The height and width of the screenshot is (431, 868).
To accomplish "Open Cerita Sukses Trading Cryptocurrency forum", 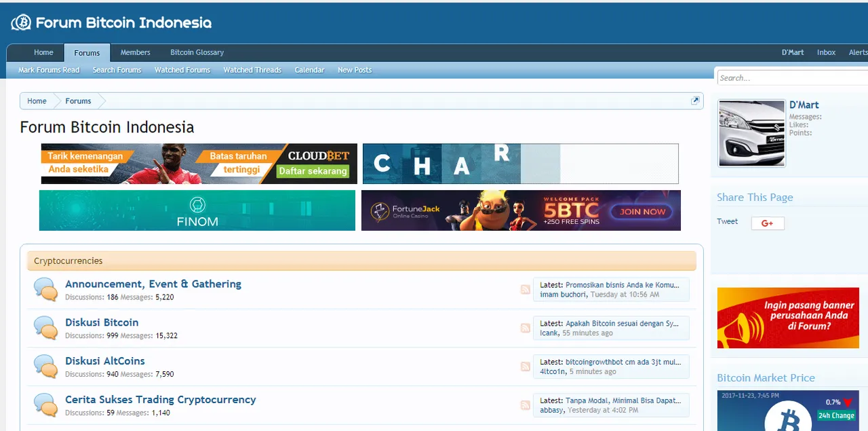I will [161, 400].
